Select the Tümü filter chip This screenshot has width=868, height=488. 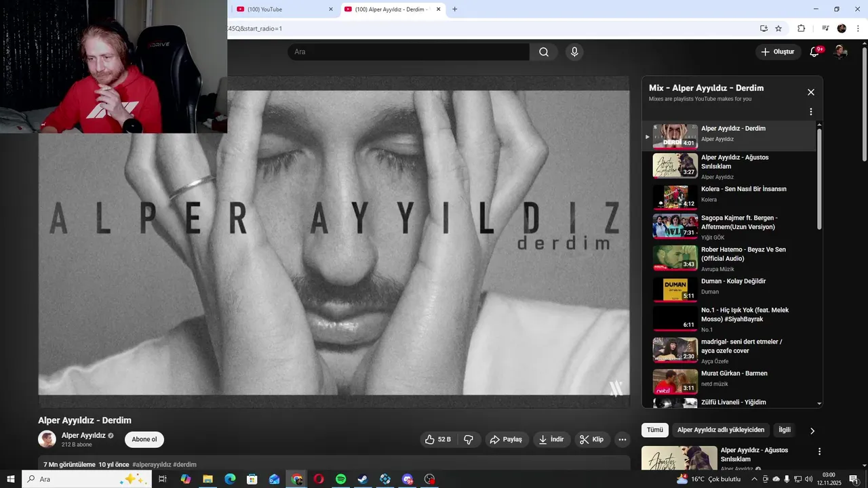tap(655, 430)
